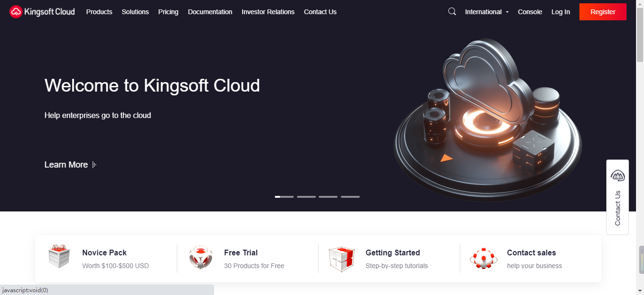Open the Contact sales title

coord(531,253)
